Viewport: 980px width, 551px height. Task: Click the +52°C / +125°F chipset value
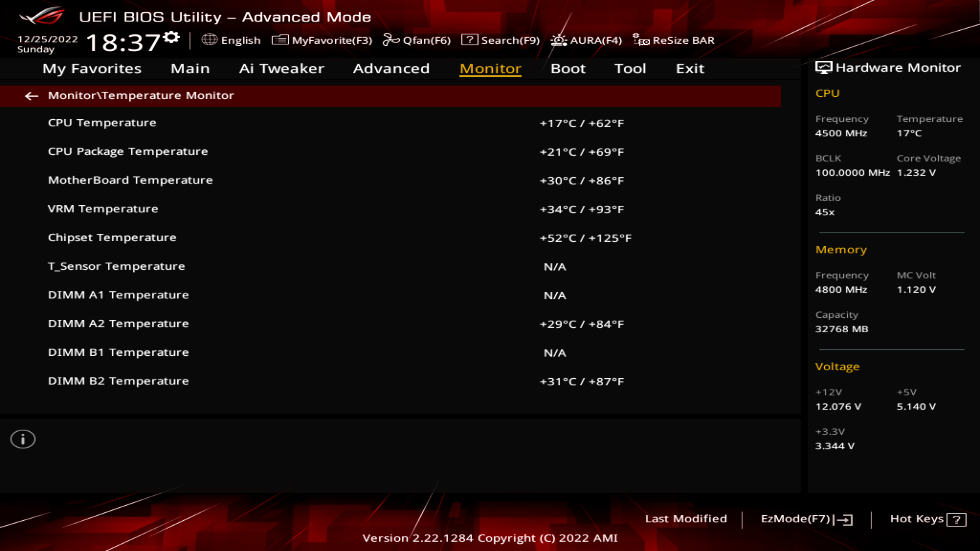click(x=586, y=238)
